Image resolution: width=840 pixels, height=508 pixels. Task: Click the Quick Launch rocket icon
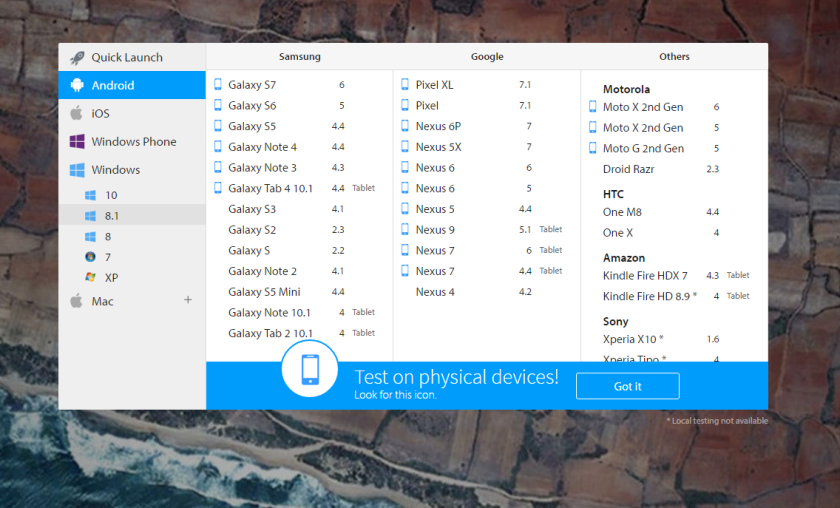pos(77,57)
